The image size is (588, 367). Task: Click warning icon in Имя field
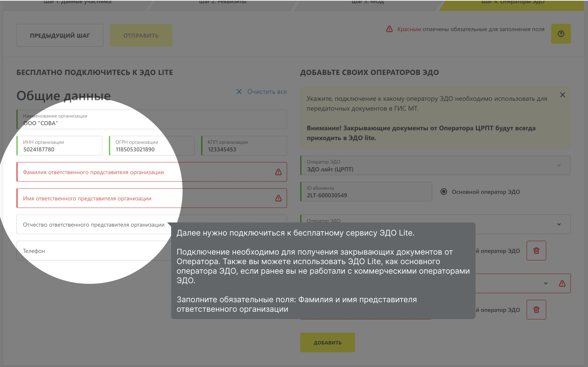pos(279,198)
